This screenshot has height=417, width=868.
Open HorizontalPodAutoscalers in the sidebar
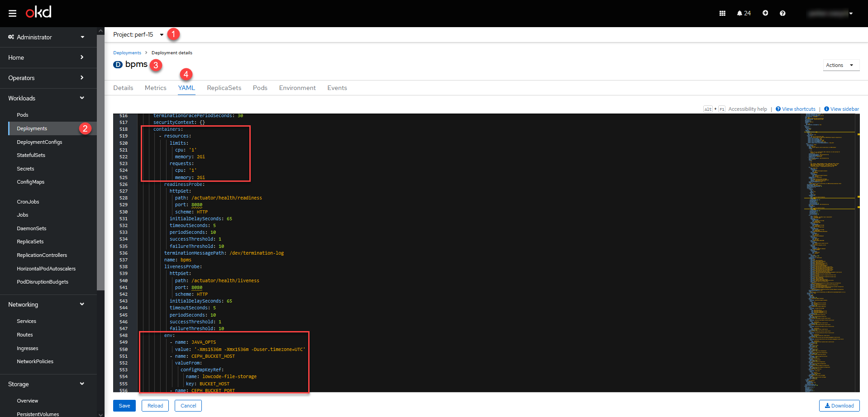(46, 269)
